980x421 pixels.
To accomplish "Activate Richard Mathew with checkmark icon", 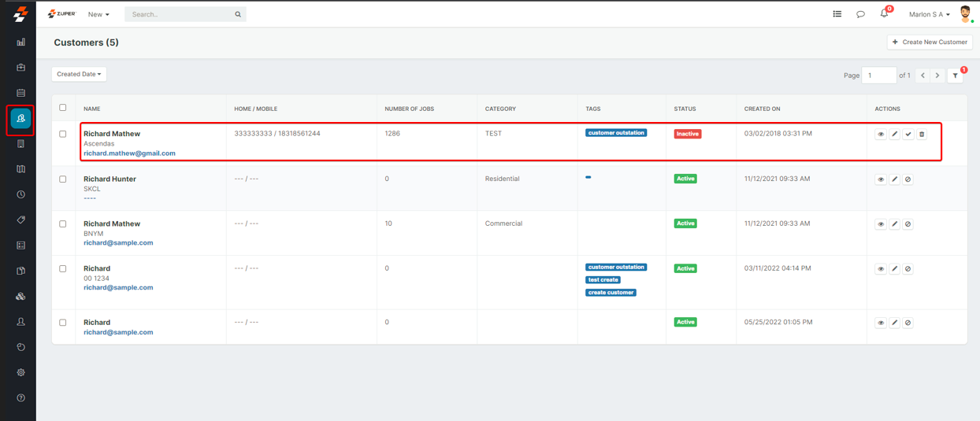I will pos(908,135).
